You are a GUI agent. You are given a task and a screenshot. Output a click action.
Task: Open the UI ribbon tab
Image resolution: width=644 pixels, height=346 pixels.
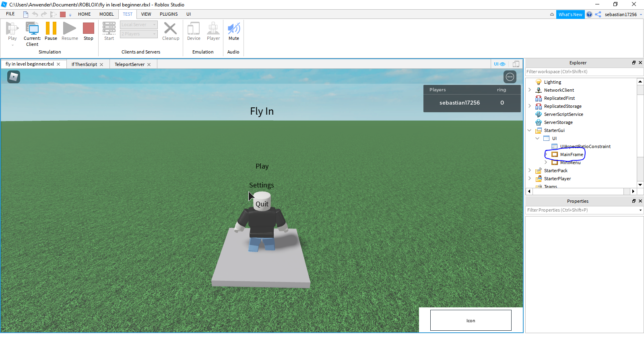pyautogui.click(x=188, y=14)
